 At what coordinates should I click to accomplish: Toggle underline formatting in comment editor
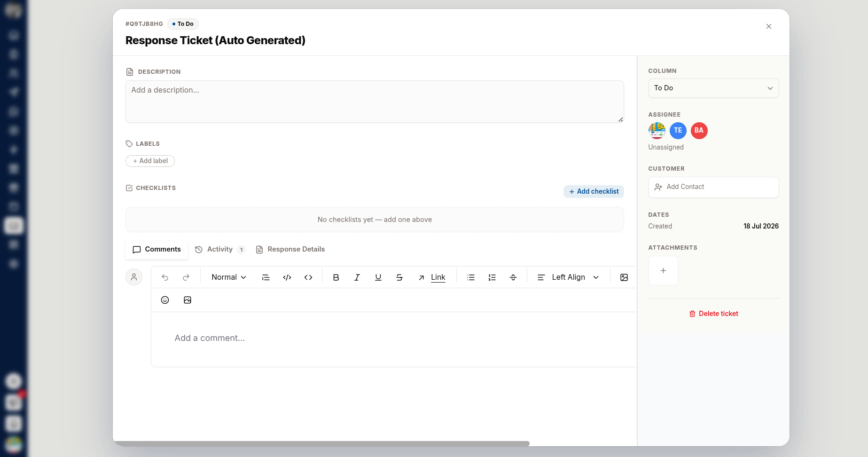(x=378, y=277)
